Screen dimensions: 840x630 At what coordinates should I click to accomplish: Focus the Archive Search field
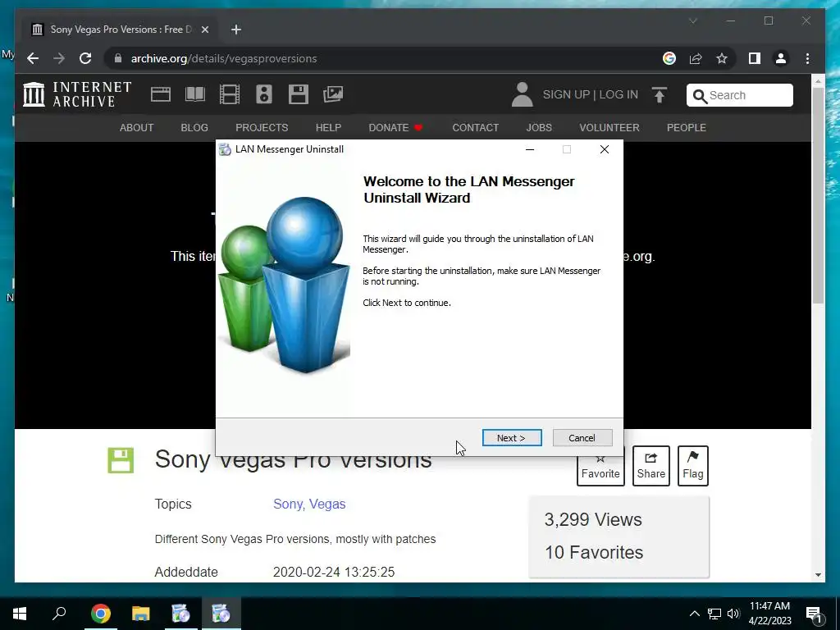pyautogui.click(x=740, y=95)
